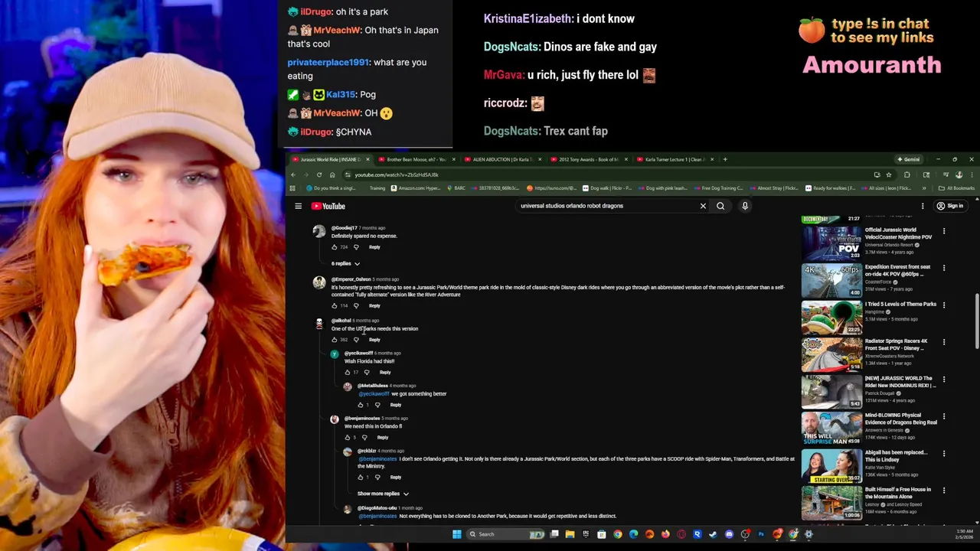
Task: Click @MetalRuless user avatar
Action: tap(348, 387)
